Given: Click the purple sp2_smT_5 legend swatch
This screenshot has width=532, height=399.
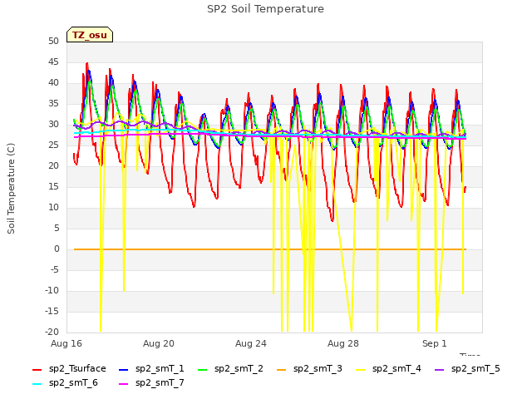Looking at the screenshot, I should (x=440, y=369).
